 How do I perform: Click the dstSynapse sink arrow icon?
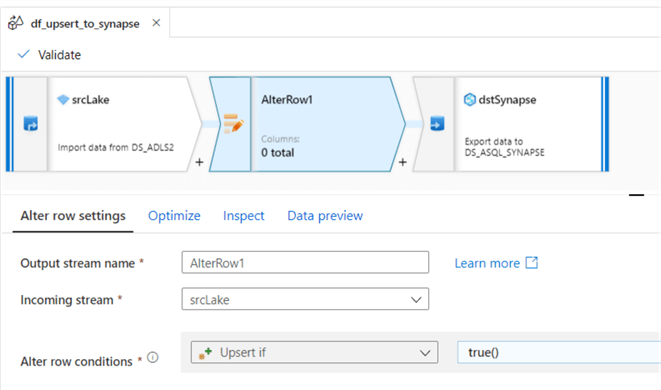pos(437,124)
